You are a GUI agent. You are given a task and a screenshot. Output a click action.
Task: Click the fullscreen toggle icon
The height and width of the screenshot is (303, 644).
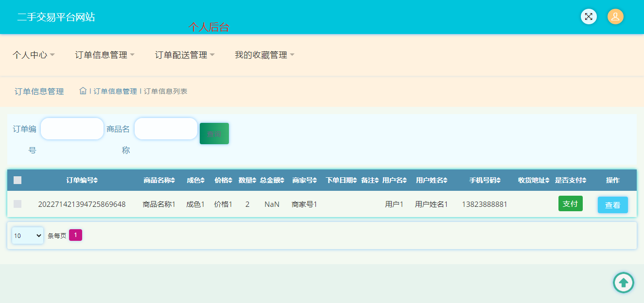pyautogui.click(x=589, y=17)
